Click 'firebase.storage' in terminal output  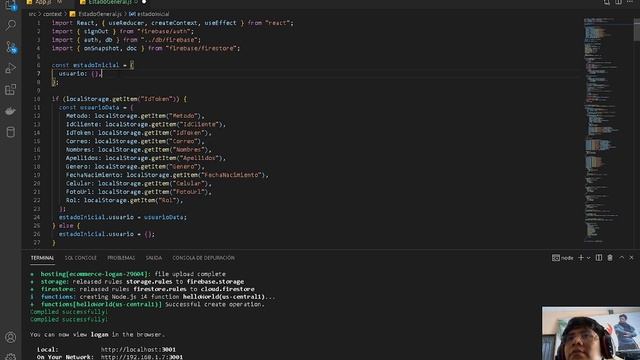pyautogui.click(x=215, y=282)
